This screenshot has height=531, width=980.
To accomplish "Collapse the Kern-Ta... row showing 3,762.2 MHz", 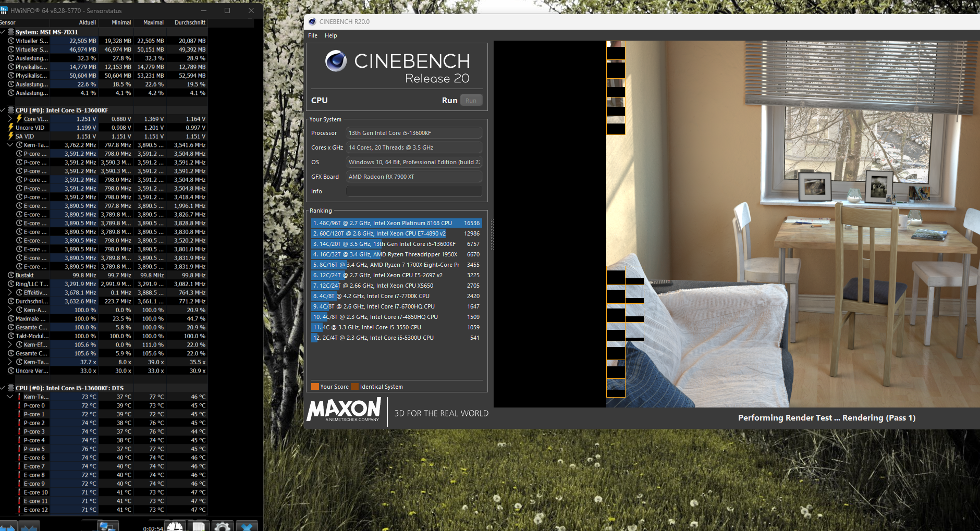I will (10, 145).
